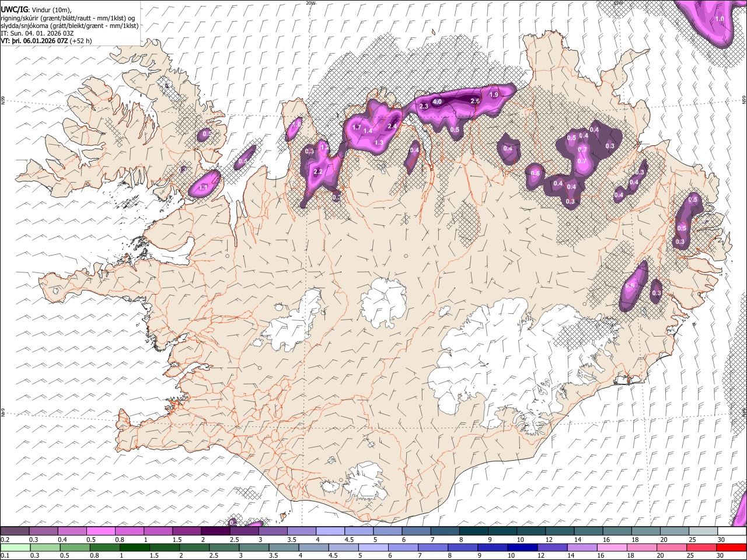Screen dimensions: 747x560
Task: Select the lower legend swatch between 0.5 and 0.8
Action: click(75, 547)
